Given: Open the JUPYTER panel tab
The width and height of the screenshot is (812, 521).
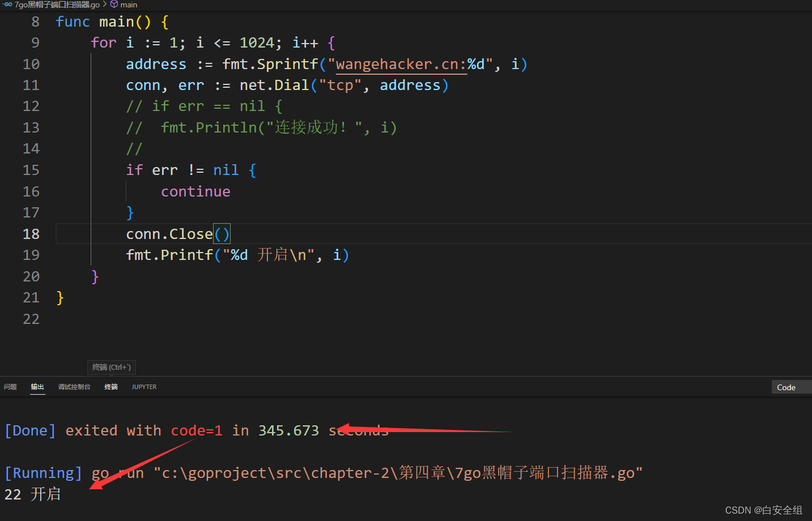Looking at the screenshot, I should pos(144,387).
